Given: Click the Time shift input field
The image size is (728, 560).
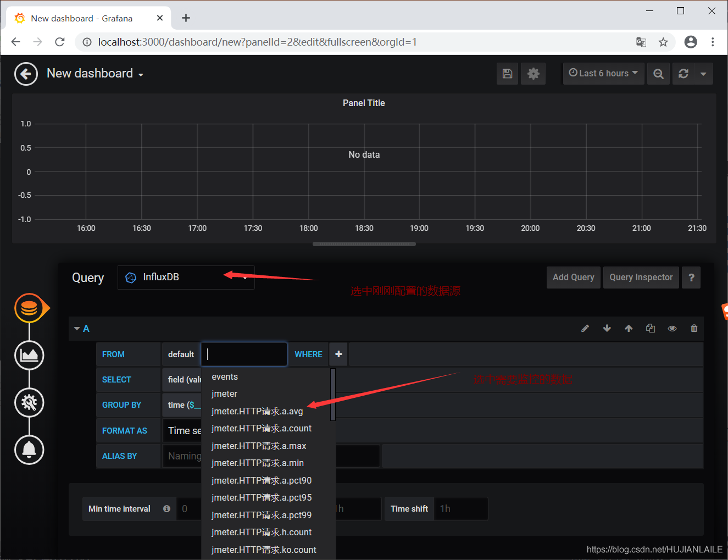Looking at the screenshot, I should 460,509.
